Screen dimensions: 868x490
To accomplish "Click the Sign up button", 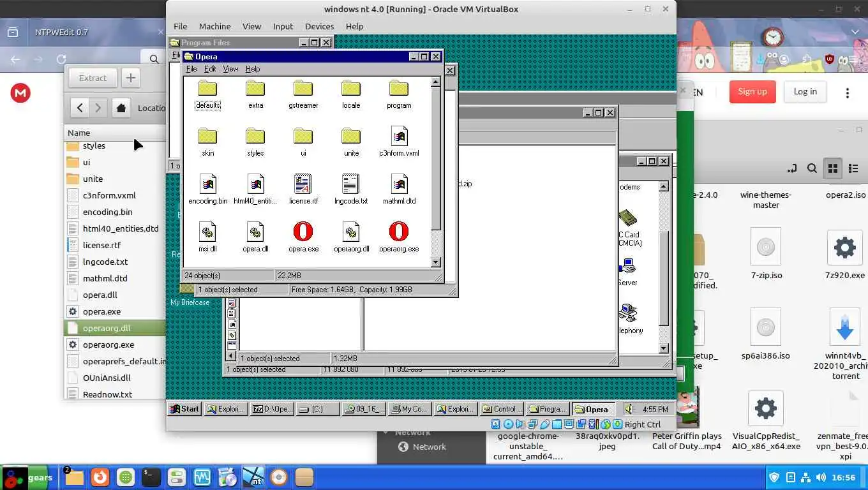I will [752, 92].
